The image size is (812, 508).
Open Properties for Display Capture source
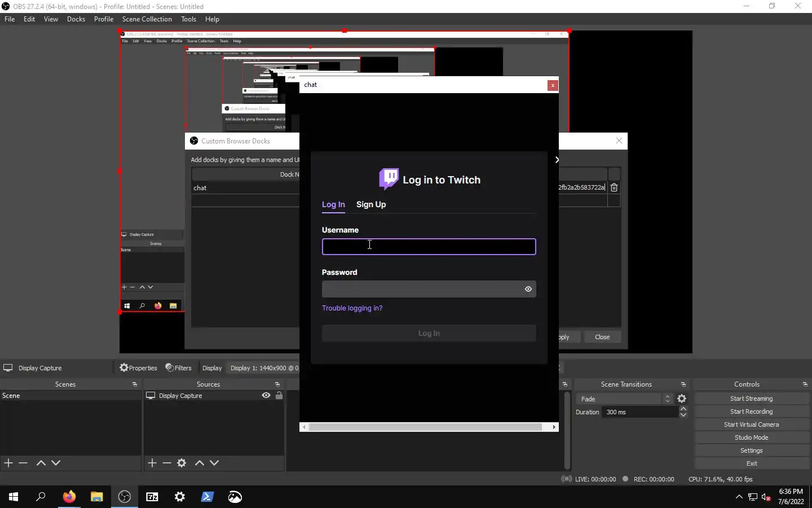(x=138, y=368)
